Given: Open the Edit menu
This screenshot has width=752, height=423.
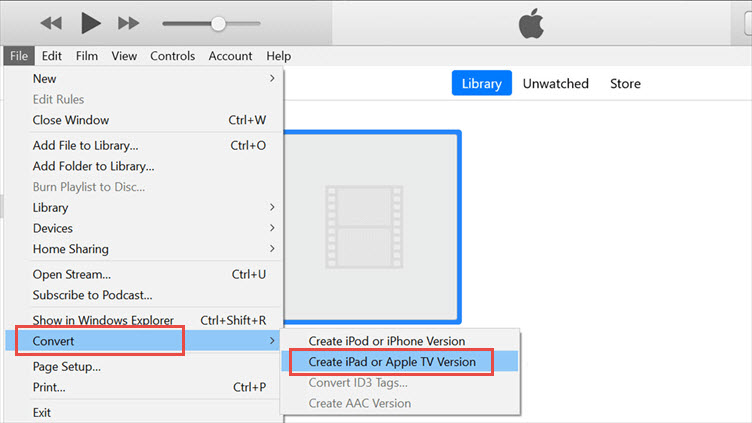Looking at the screenshot, I should pos(52,56).
